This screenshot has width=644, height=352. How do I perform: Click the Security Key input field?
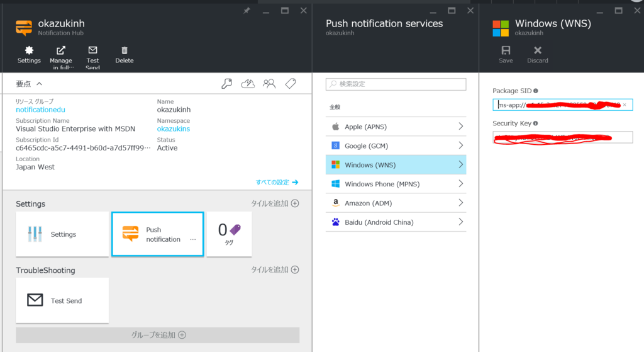562,137
